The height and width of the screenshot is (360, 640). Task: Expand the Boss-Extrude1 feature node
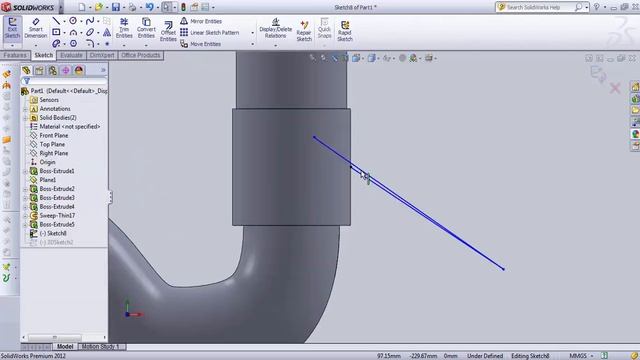click(x=25, y=171)
